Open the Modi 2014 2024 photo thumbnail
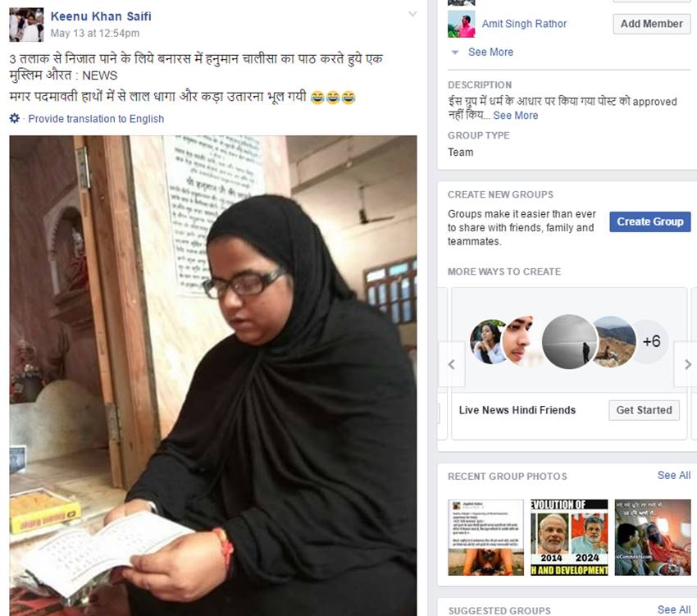Image resolution: width=697 pixels, height=616 pixels. pos(569,537)
